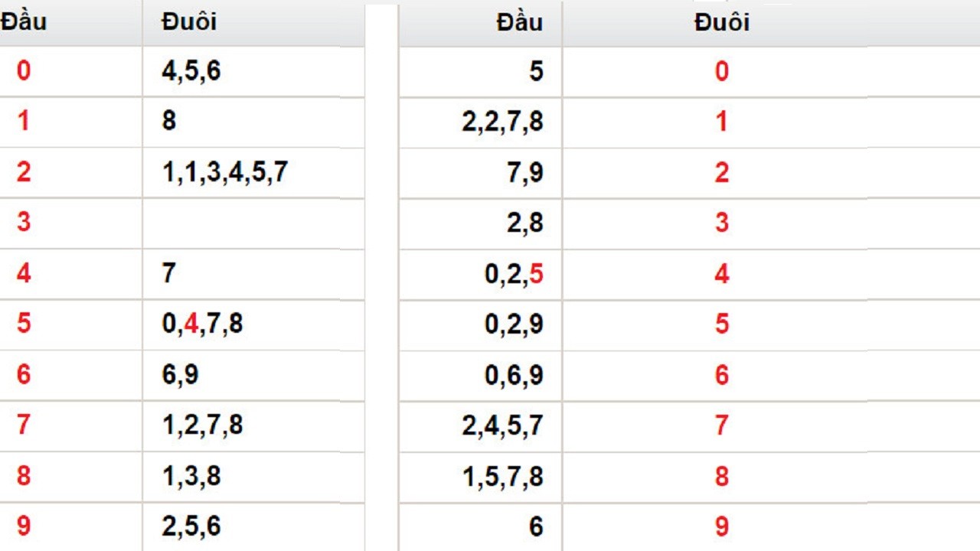Click the right table's Đuôi column header
Screen dimensions: 980x551
[721, 23]
